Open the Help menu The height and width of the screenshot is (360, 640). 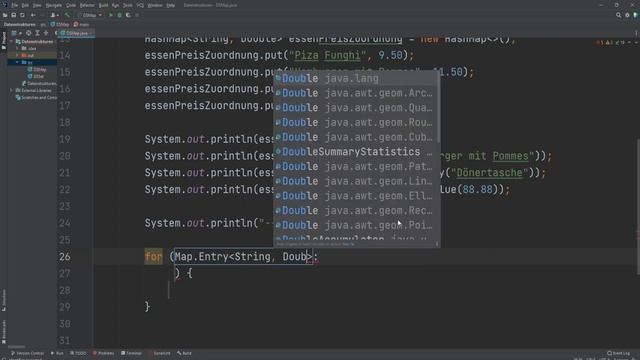point(171,5)
